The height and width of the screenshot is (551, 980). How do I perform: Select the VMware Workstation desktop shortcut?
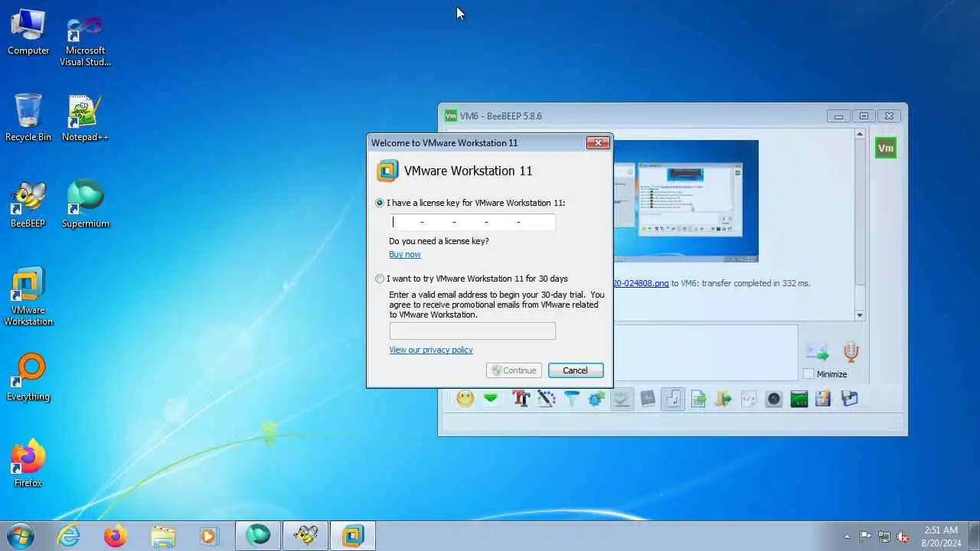pyautogui.click(x=28, y=296)
